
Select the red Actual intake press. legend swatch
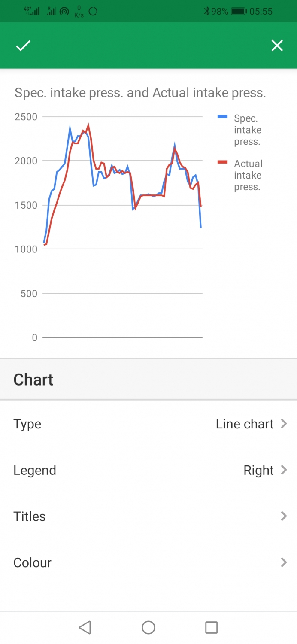tap(222, 162)
